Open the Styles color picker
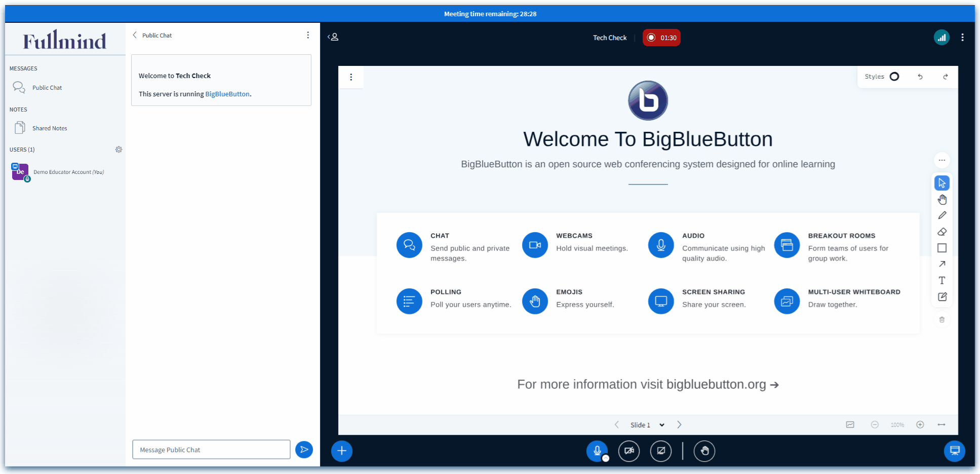980x474 pixels. click(882, 77)
